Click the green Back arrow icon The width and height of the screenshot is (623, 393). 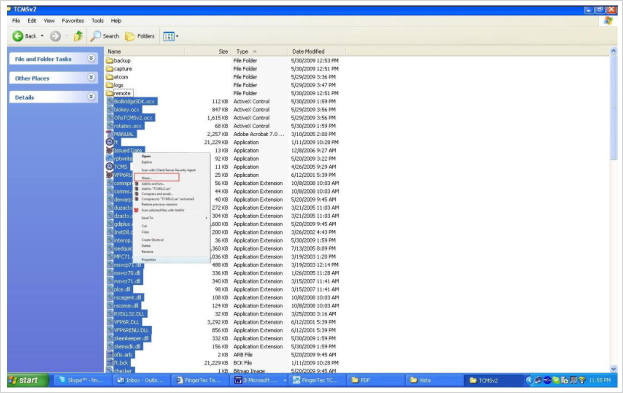tap(17, 36)
